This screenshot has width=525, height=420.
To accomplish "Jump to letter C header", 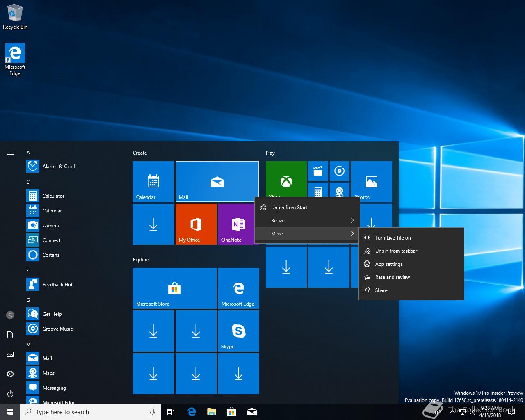I will pyautogui.click(x=28, y=182).
